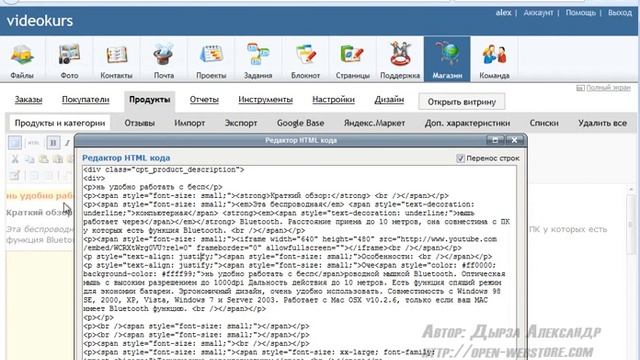Switch to the Заказы tab

[29, 100]
